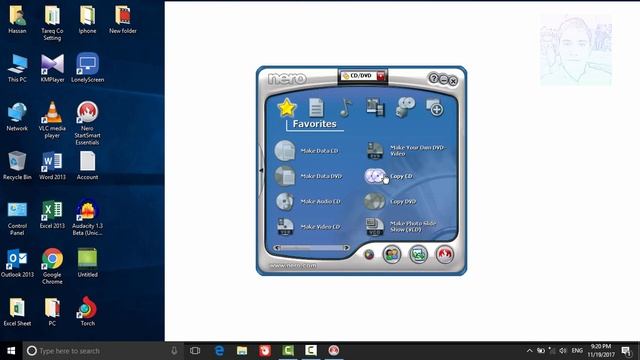Launch Make Data CD task

[x=307, y=151]
